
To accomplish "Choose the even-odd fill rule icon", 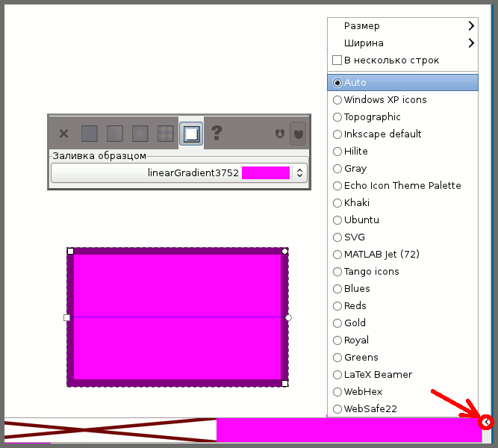I will 279,134.
